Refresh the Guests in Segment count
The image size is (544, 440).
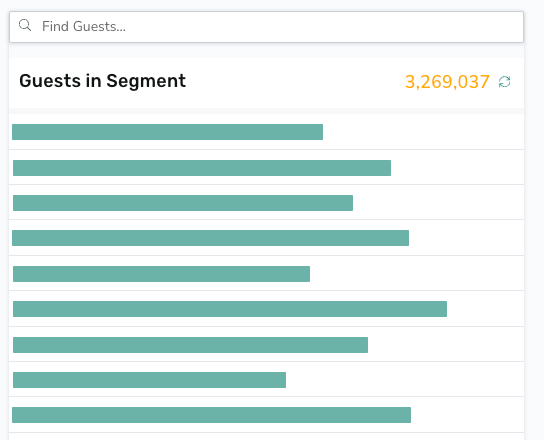coord(504,82)
